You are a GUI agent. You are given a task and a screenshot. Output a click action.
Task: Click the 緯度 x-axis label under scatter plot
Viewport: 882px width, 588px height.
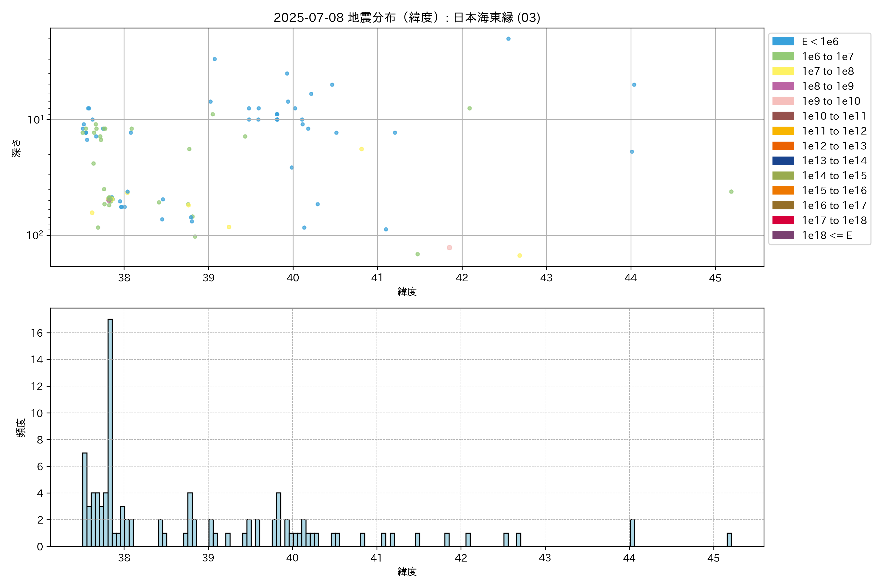pos(407,291)
